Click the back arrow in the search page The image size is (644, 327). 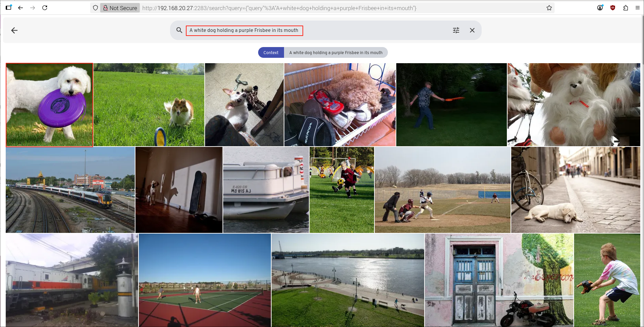pos(14,31)
